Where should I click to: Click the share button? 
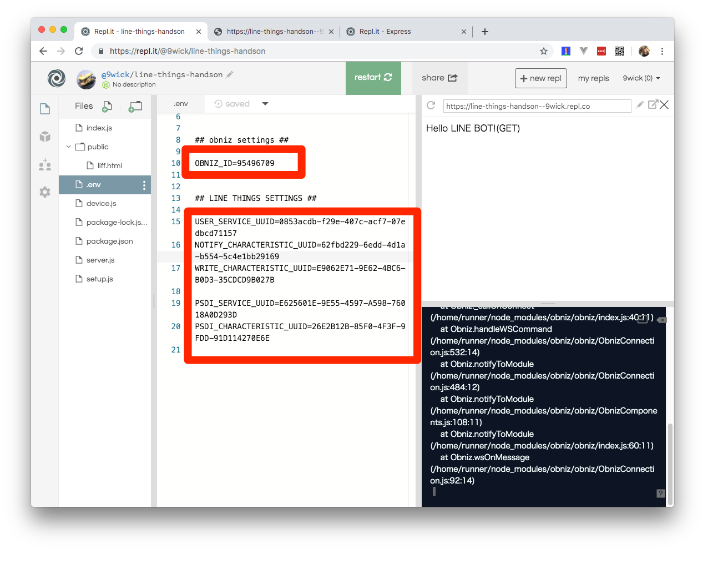click(439, 78)
